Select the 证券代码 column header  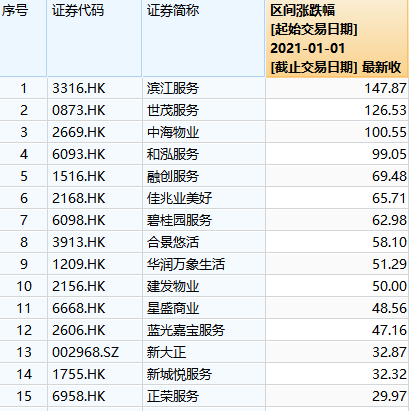pyautogui.click(x=95, y=38)
